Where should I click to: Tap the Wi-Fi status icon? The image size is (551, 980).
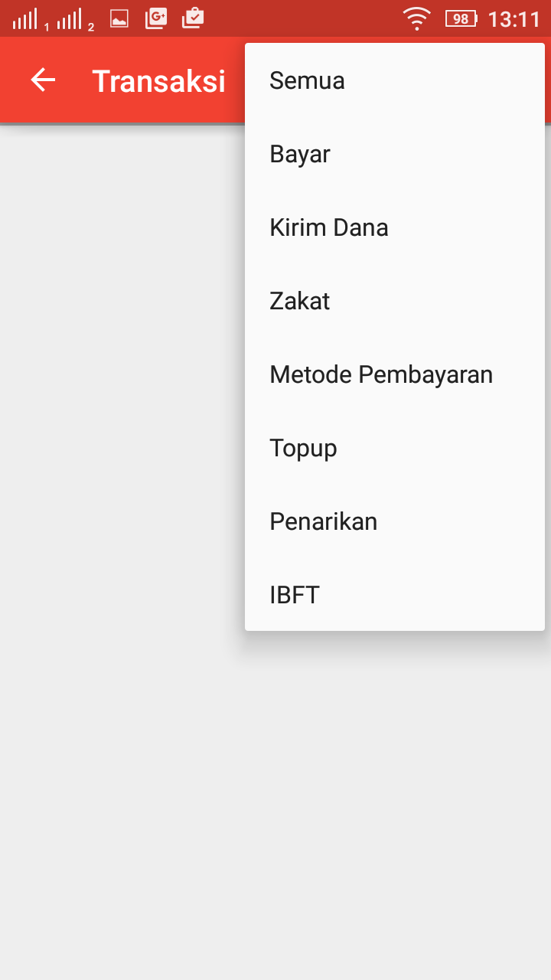[416, 17]
